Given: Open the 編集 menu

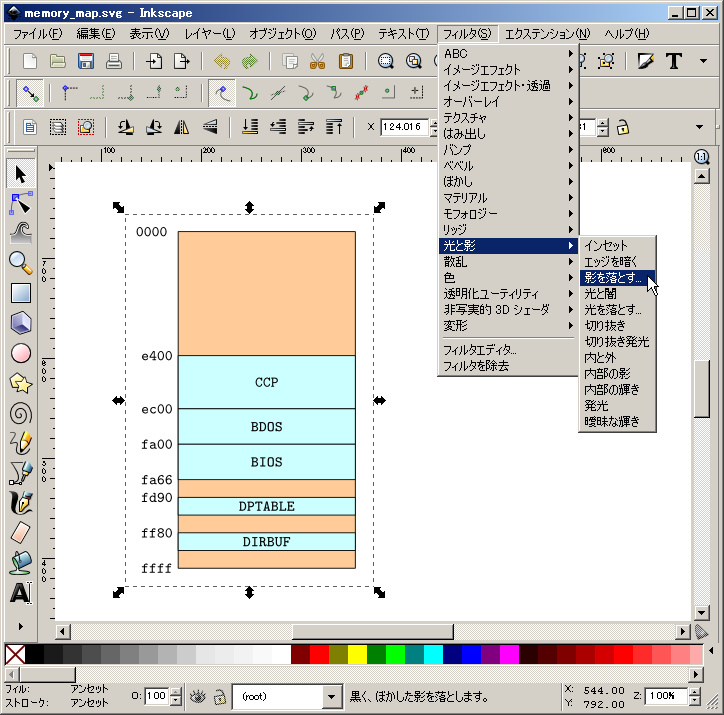Looking at the screenshot, I should click(96, 34).
